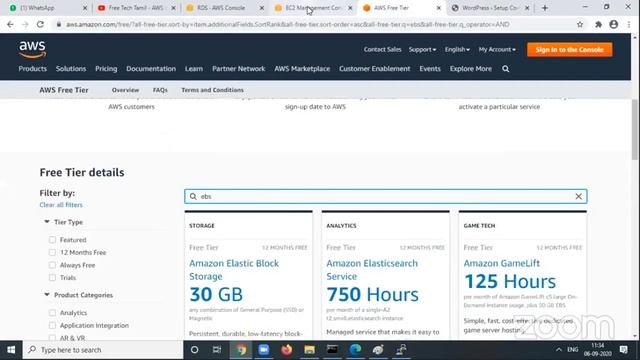Click the browser forward arrow
Viewport: 640px width, 360px height.
[25, 24]
